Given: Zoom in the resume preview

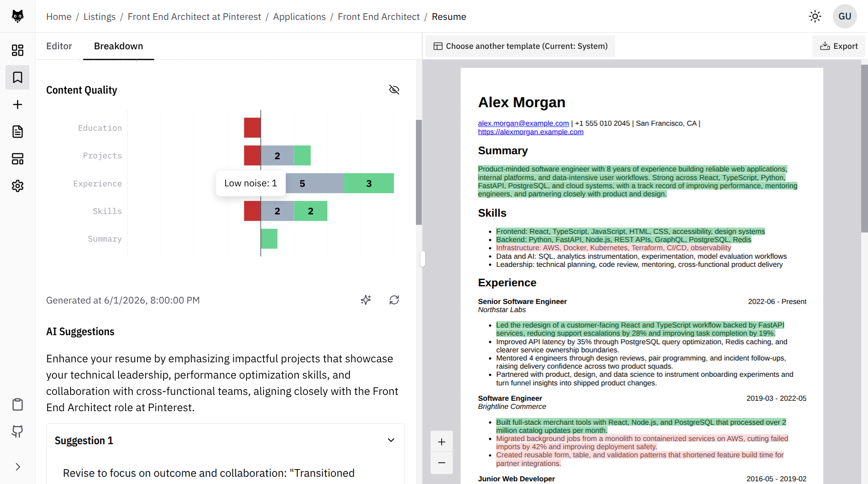Looking at the screenshot, I should pyautogui.click(x=442, y=442).
